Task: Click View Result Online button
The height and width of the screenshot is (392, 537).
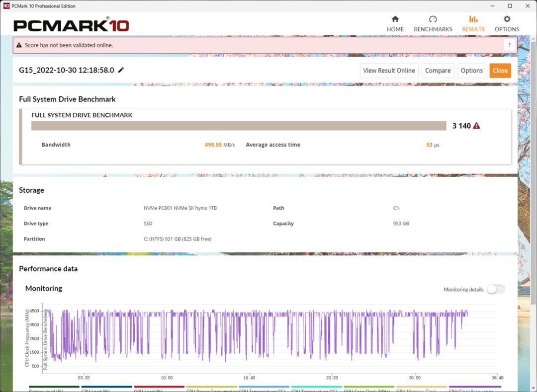Action: 389,71
